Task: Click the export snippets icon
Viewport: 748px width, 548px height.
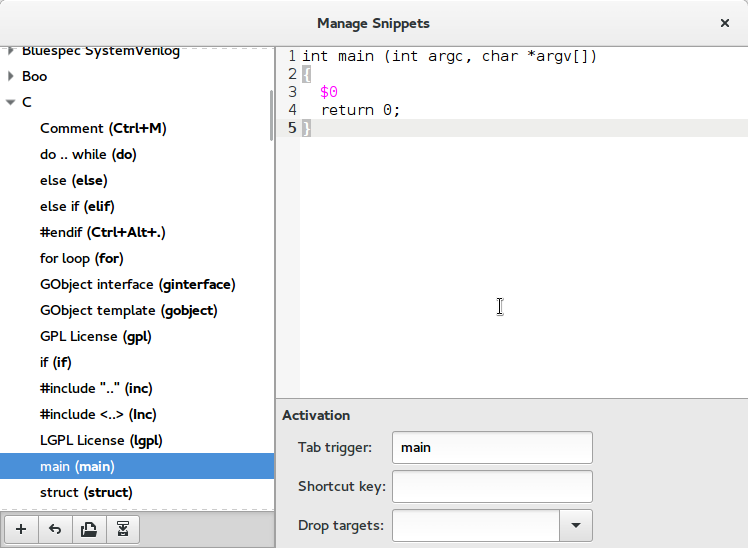Action: (x=123, y=529)
